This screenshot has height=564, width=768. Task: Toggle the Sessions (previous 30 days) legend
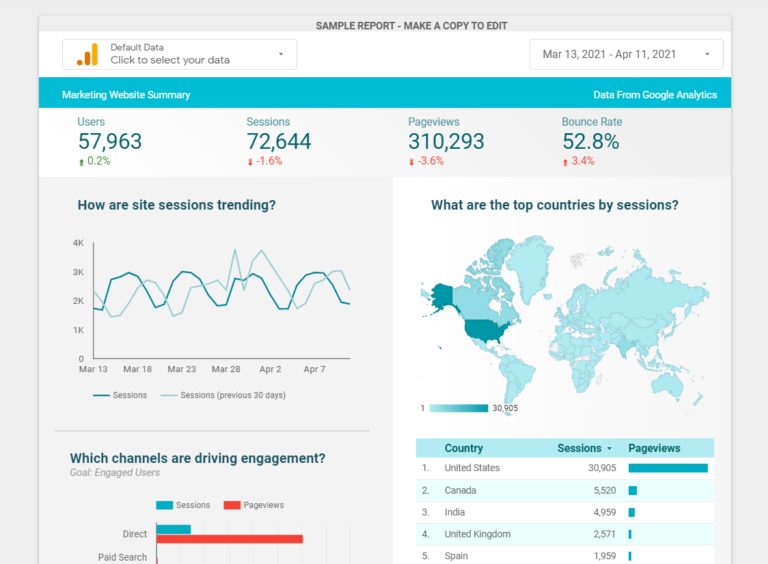pyautogui.click(x=223, y=395)
